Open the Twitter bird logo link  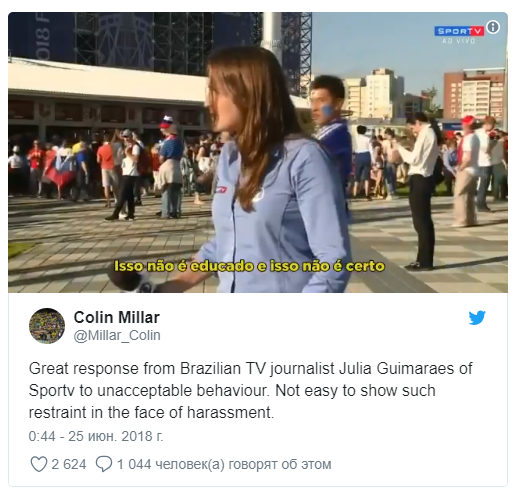coord(477,318)
